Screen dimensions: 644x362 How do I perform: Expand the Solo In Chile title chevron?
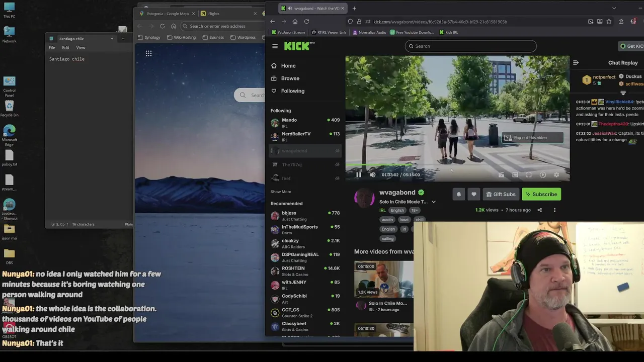[434, 202]
